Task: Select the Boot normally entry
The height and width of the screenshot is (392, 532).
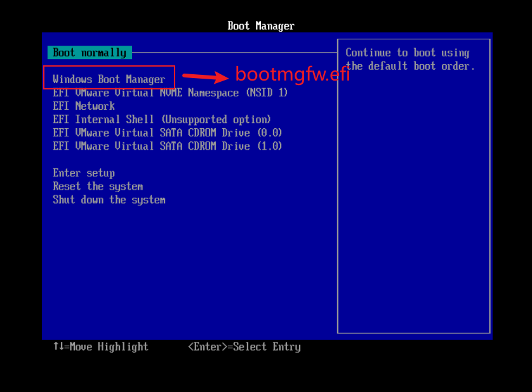Action: tap(90, 53)
